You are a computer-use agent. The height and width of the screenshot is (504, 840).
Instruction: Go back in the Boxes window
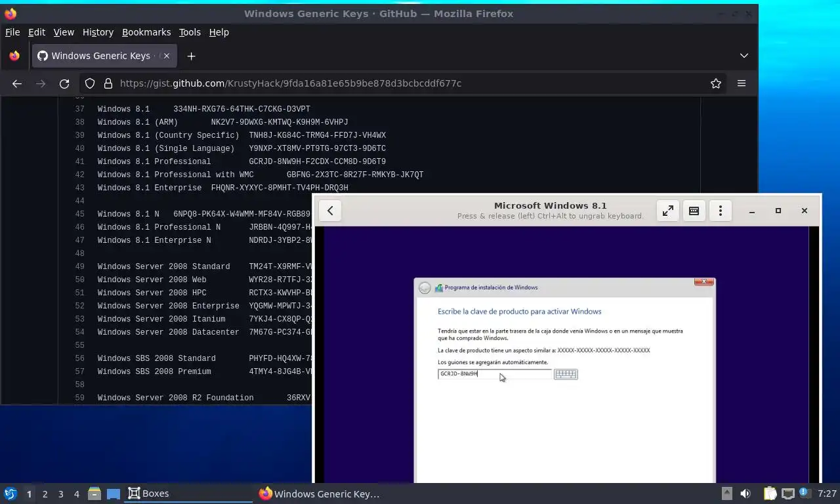pyautogui.click(x=330, y=211)
